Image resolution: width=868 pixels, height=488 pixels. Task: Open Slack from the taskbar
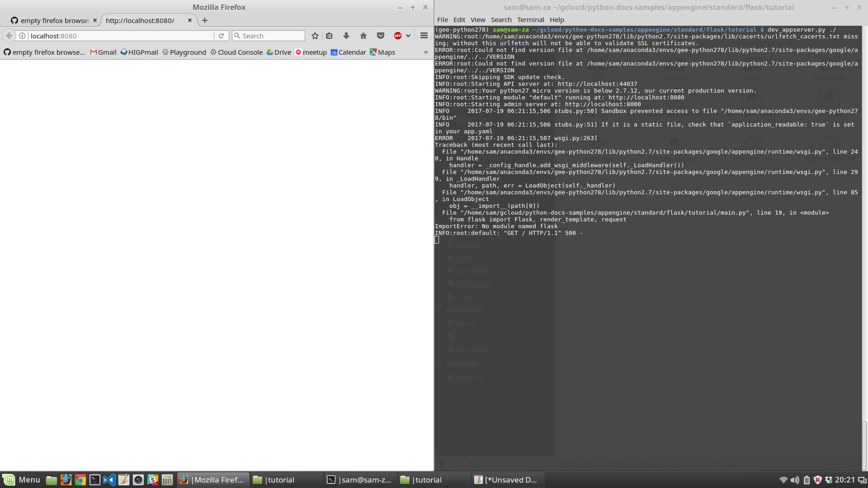tap(153, 480)
